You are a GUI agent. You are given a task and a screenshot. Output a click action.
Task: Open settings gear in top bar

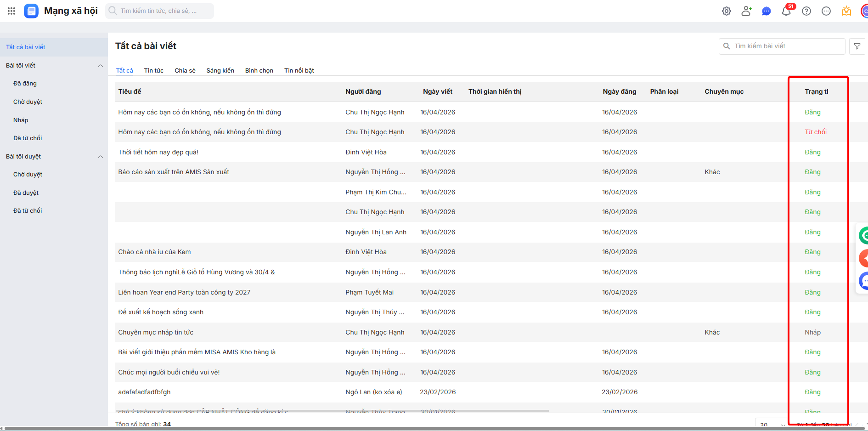click(x=726, y=11)
